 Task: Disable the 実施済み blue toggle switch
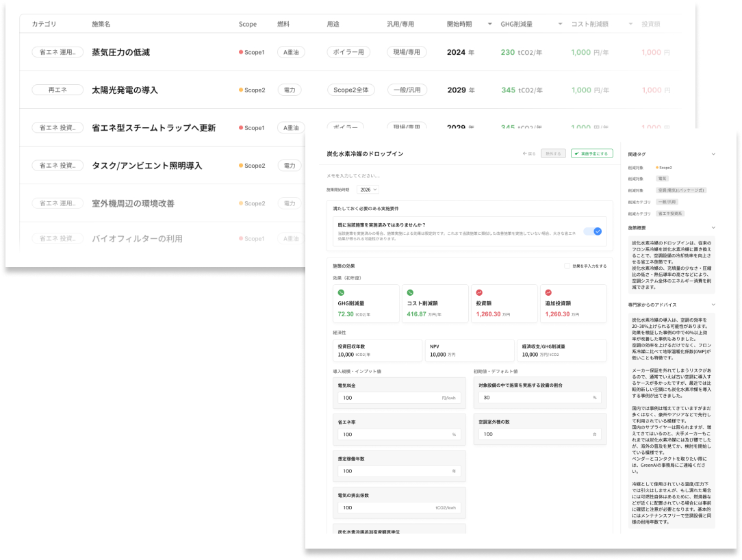coord(593,232)
